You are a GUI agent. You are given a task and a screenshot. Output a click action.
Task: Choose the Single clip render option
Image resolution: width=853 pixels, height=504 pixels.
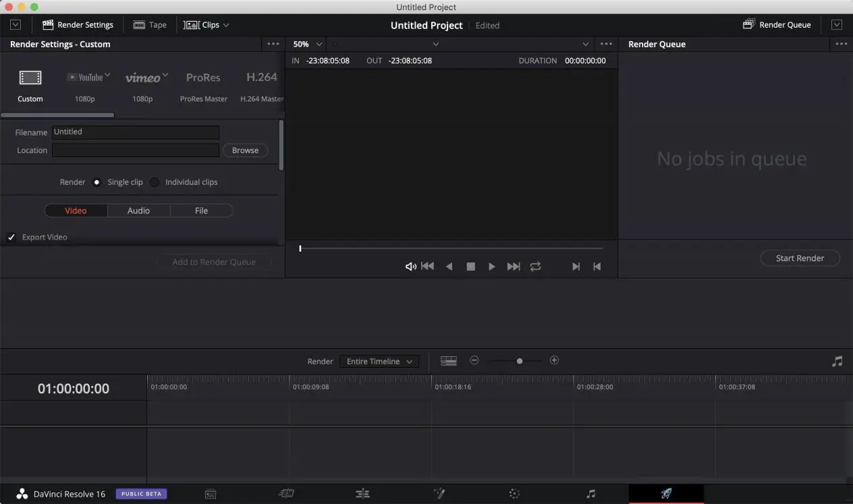tap(97, 182)
